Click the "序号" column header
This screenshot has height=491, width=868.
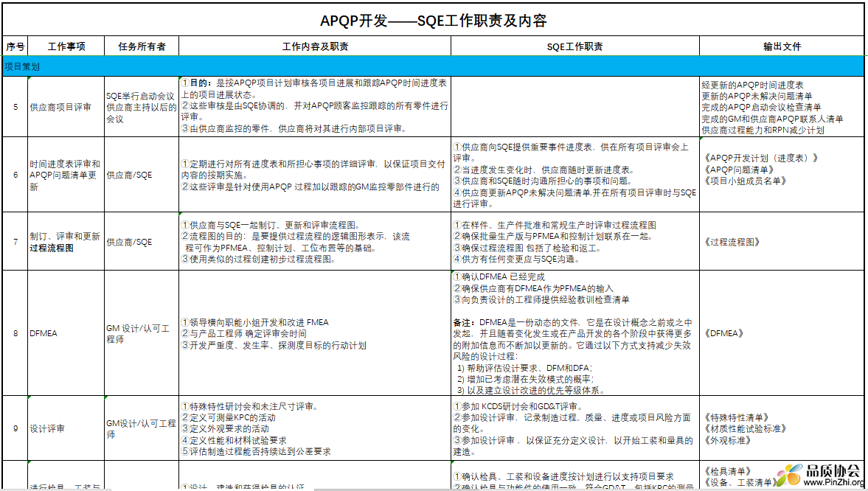coord(15,46)
